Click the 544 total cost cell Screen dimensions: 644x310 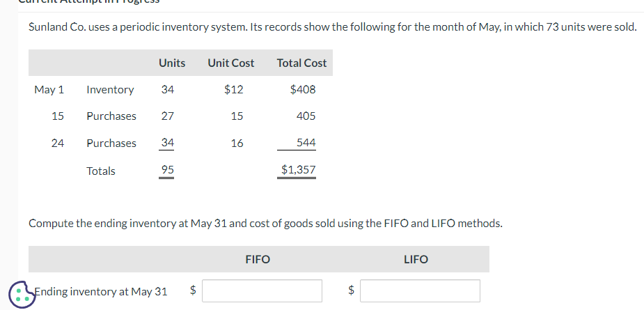[x=306, y=143]
